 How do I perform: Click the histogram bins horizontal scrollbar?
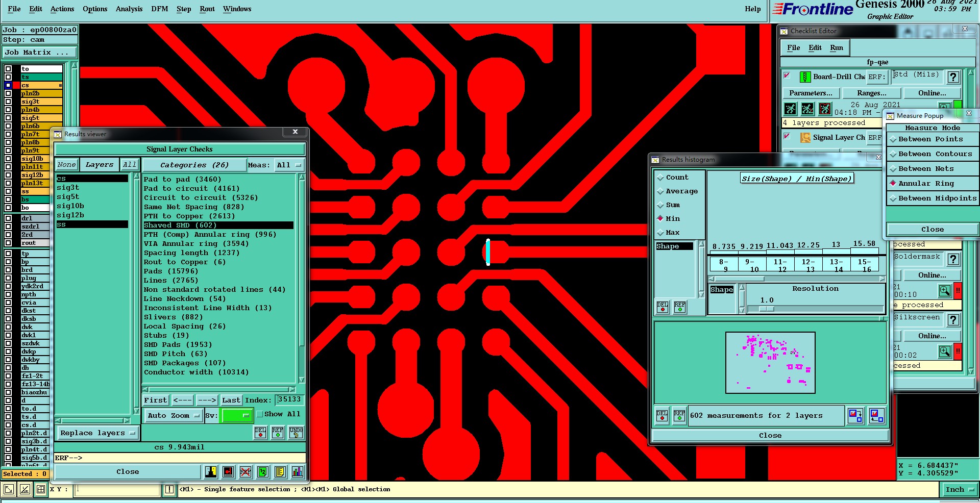click(797, 279)
